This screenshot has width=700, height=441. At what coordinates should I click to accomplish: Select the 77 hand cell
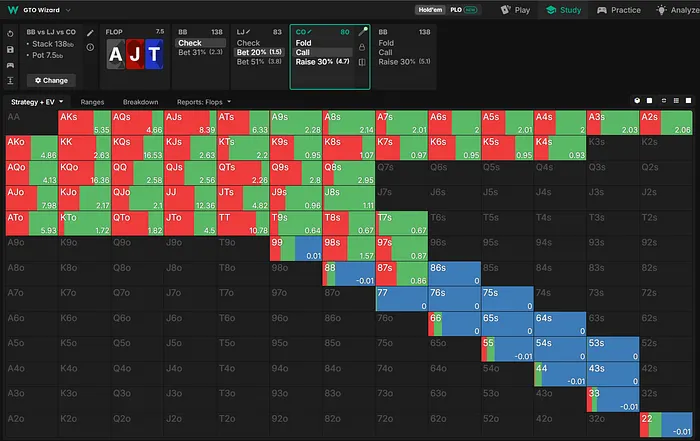(402, 299)
